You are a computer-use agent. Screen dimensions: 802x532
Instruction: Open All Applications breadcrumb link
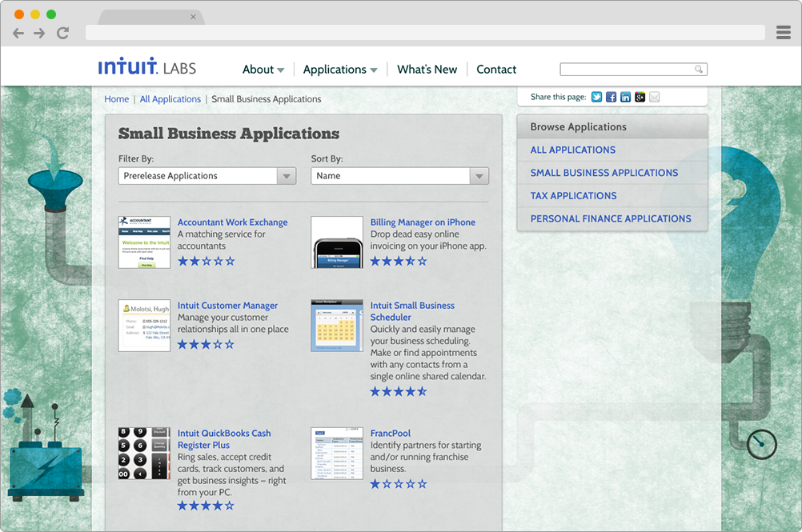click(x=170, y=99)
